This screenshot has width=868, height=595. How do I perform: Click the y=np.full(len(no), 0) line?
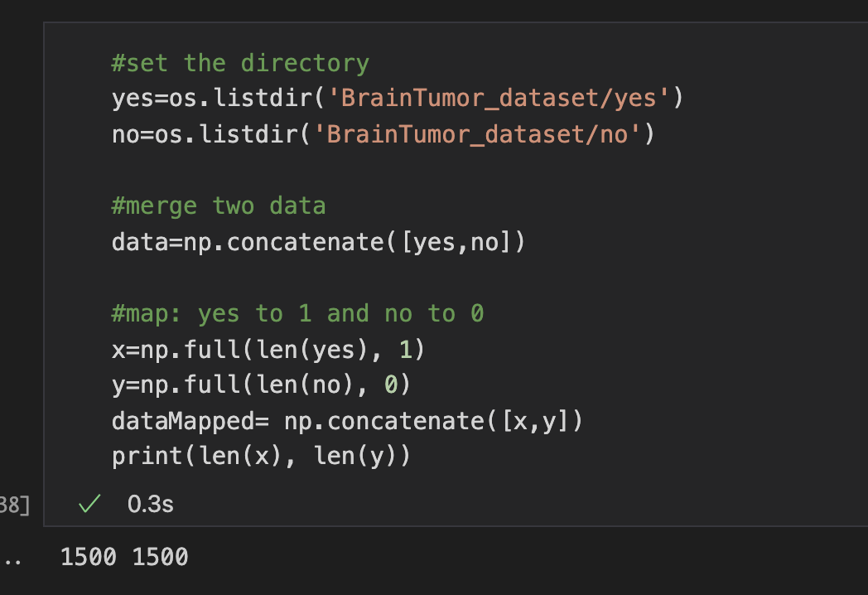pyautogui.click(x=262, y=385)
